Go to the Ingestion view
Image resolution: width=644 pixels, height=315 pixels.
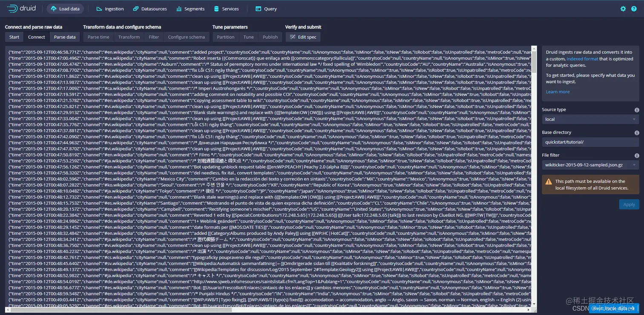(x=110, y=9)
